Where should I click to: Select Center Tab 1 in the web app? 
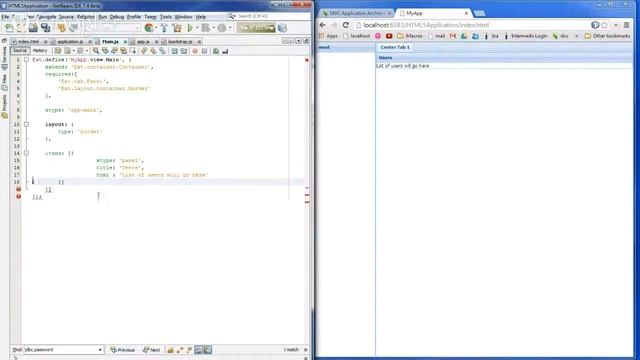[x=395, y=47]
